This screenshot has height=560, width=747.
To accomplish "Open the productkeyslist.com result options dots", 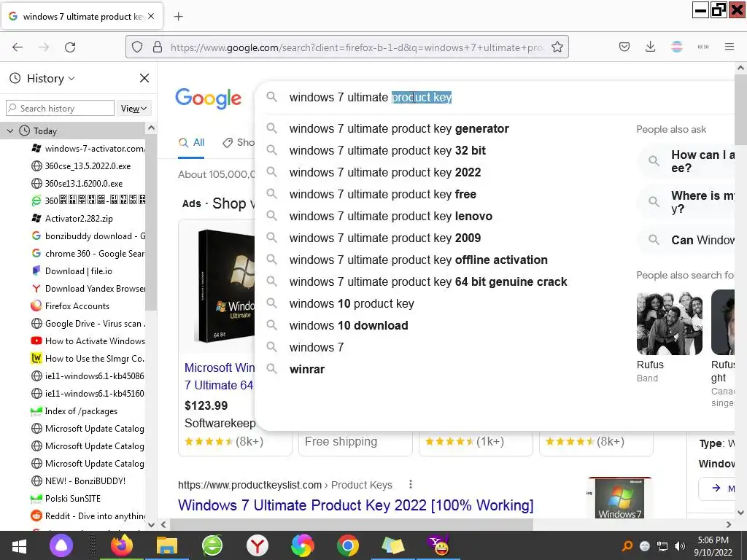I will click(410, 484).
